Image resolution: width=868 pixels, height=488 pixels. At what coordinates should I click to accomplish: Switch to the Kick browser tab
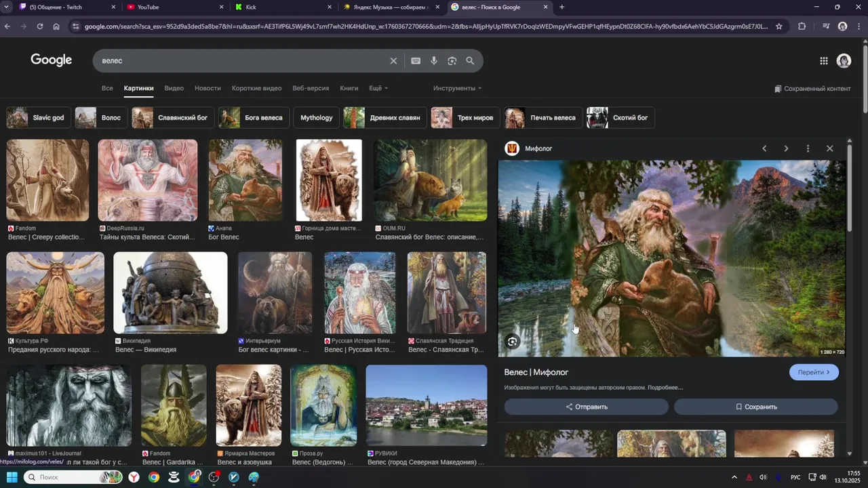[x=283, y=7]
